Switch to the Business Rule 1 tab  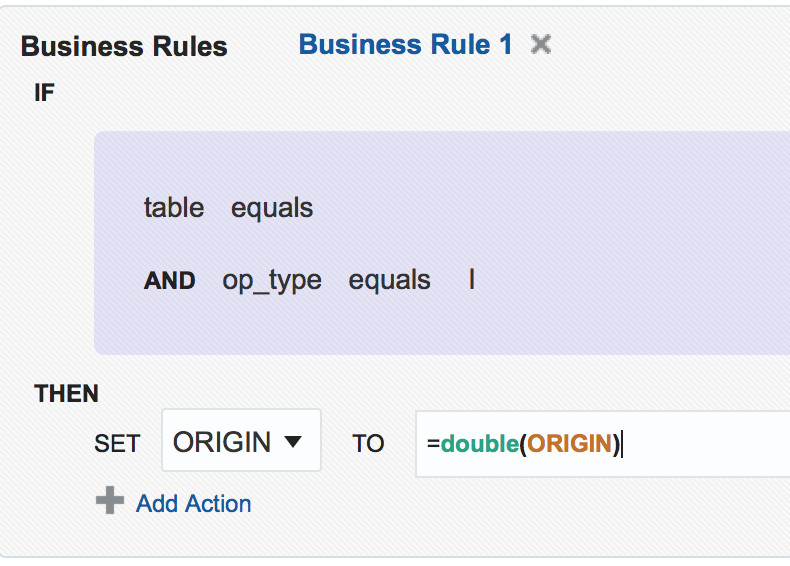(x=406, y=44)
